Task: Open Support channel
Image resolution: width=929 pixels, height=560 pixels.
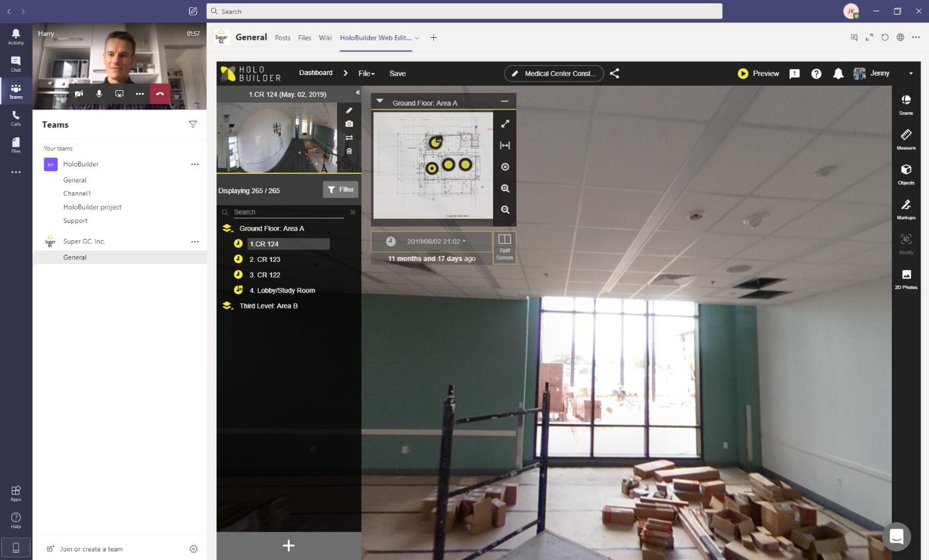Action: point(75,221)
